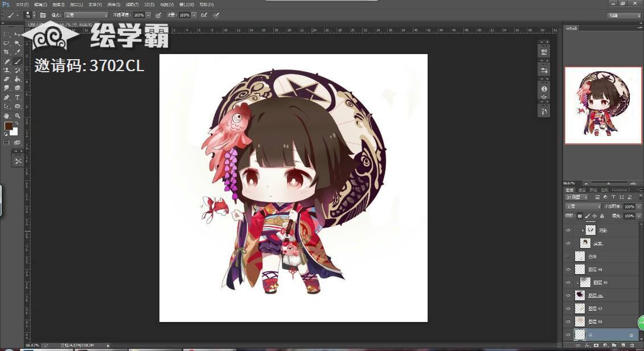This screenshot has width=644, height=351.
Task: Select the Brush tool in toolbox
Action: [x=17, y=61]
